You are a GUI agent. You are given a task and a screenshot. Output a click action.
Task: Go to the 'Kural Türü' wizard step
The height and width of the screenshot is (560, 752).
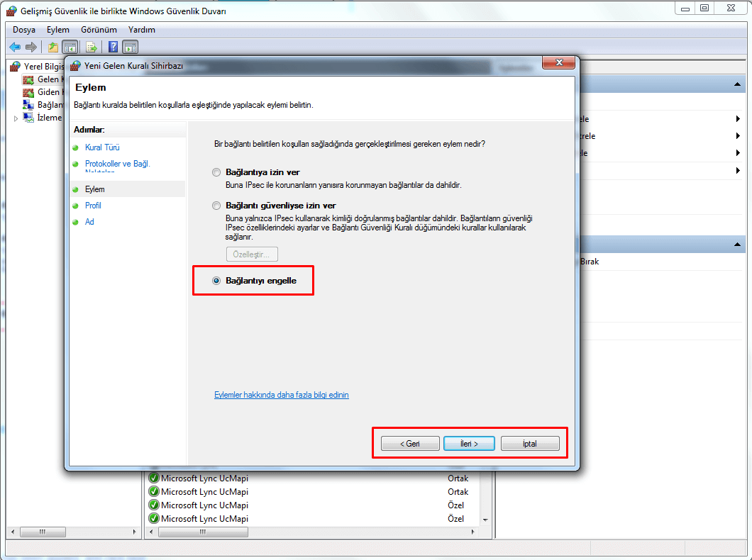click(x=102, y=147)
